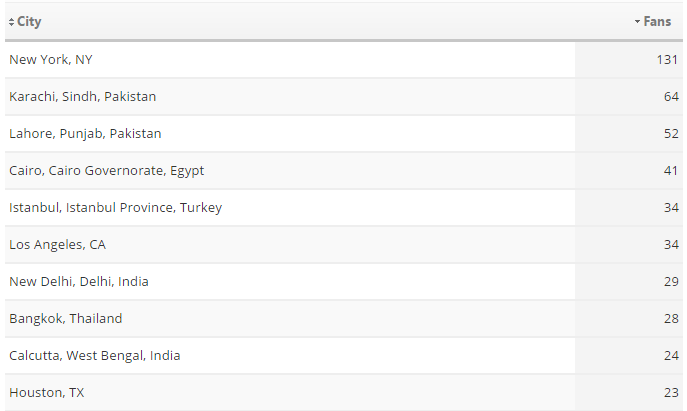Choose the Cairo, Cairo Governorate, Egypt entry
The width and height of the screenshot is (687, 411).
106,171
